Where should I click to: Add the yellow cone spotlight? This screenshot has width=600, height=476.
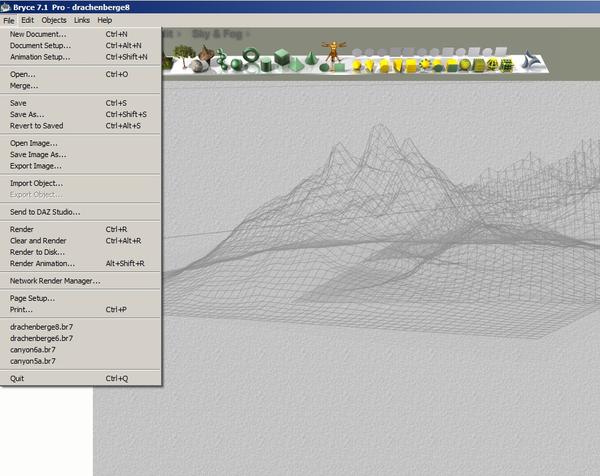[369, 66]
